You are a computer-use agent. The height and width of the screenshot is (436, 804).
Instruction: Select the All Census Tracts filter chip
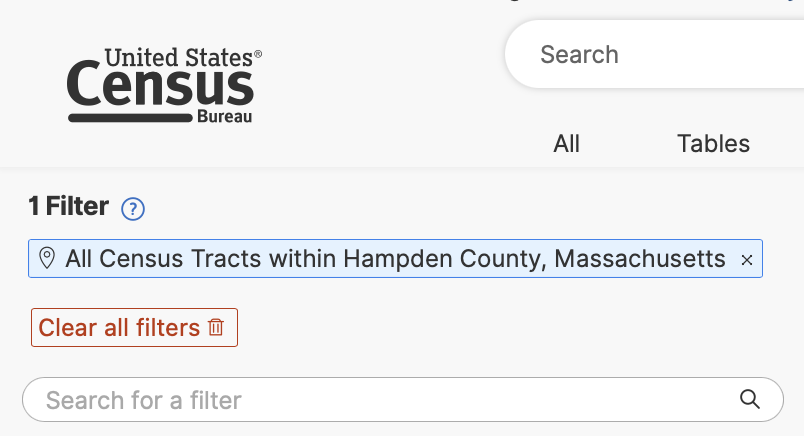(395, 259)
